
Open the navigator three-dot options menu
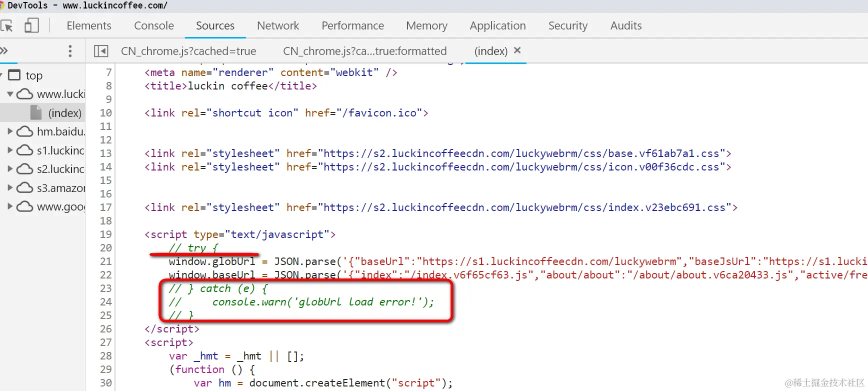70,51
